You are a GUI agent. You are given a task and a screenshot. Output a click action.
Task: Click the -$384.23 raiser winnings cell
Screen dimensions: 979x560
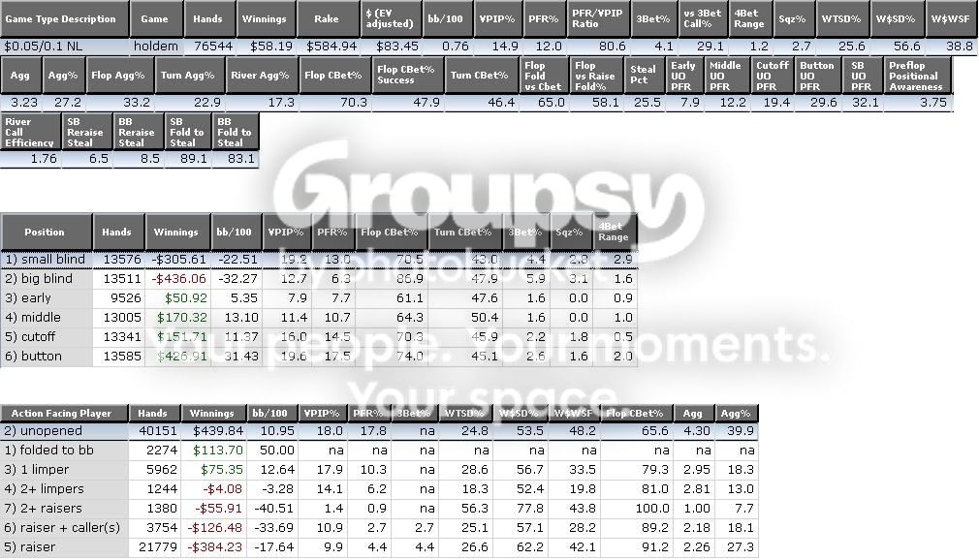pos(215,546)
